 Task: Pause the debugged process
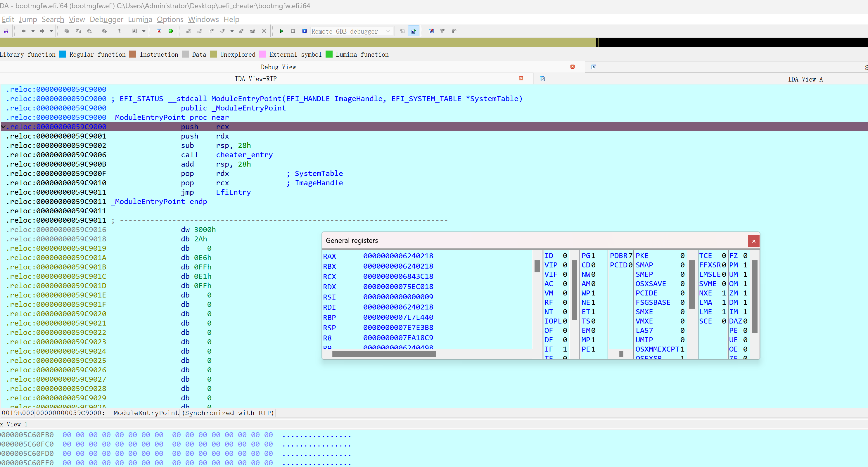(x=293, y=31)
